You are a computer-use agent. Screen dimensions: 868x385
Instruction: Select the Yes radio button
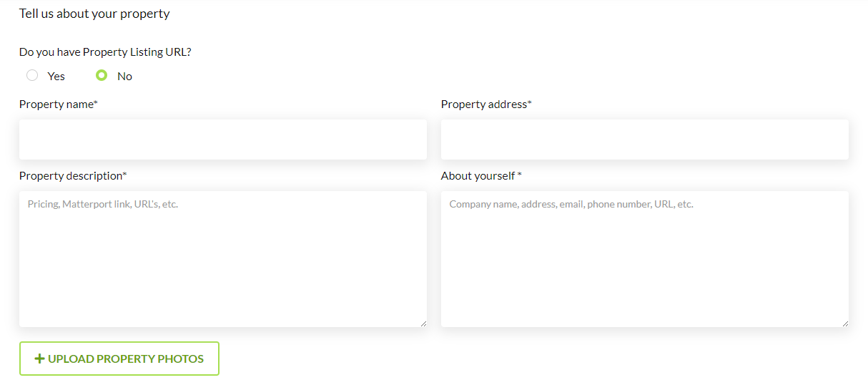pyautogui.click(x=32, y=75)
